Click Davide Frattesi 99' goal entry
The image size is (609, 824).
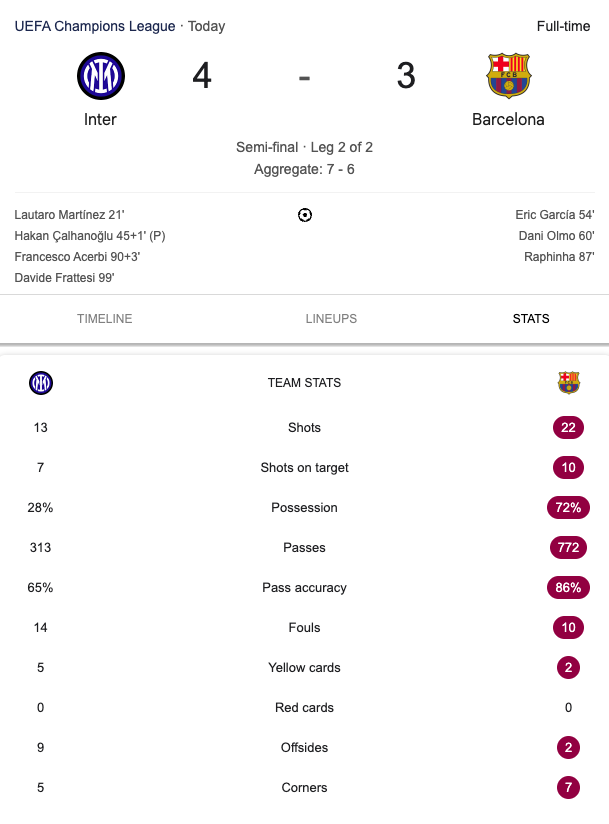[64, 278]
